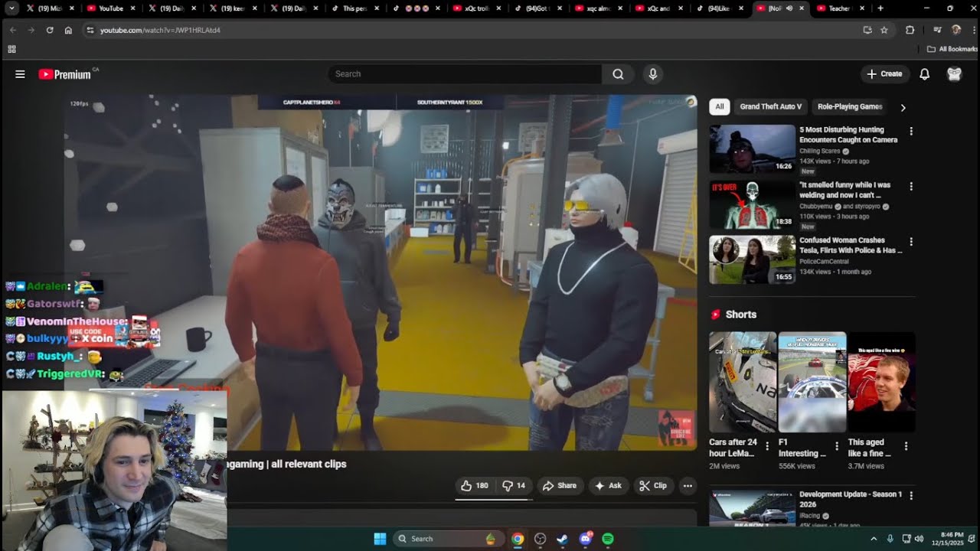The image size is (980, 551).
Task: Open options for the Hunting Encounters video
Action: 911,132
